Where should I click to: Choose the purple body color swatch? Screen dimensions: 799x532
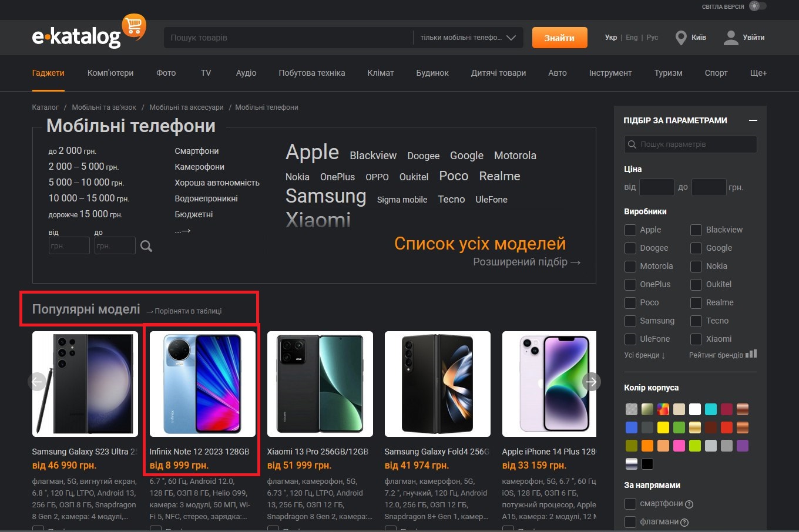(x=743, y=446)
